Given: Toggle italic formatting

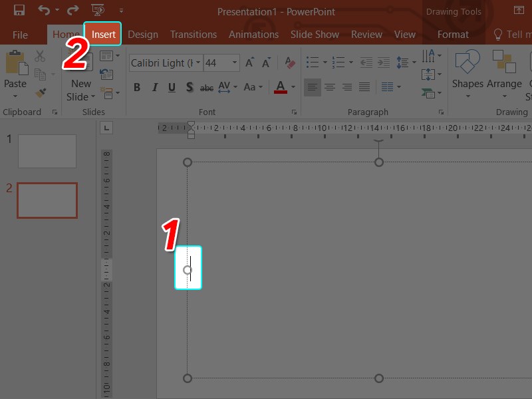Looking at the screenshot, I should point(154,87).
